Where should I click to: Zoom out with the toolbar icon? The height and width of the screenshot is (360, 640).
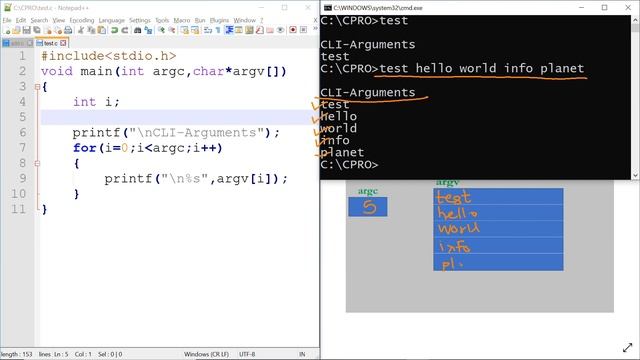pos(172,30)
